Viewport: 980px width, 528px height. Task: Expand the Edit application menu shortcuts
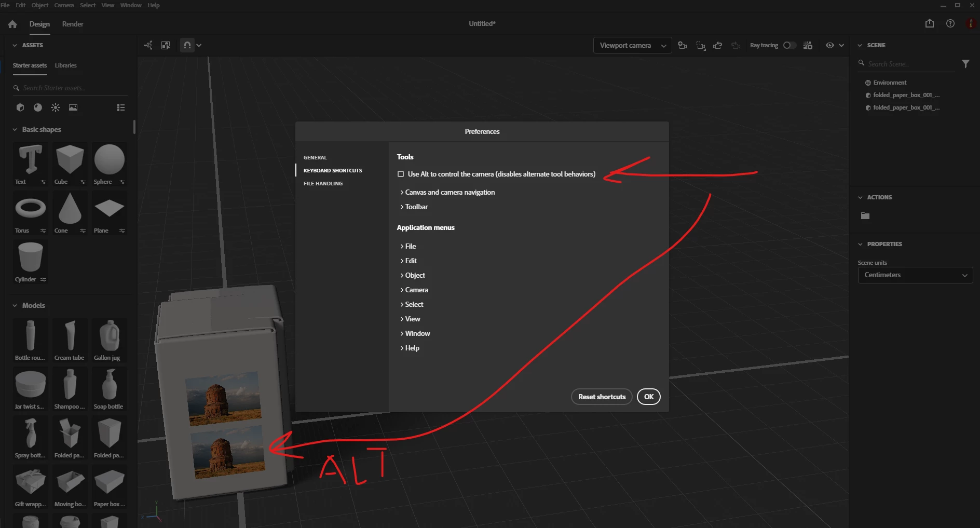(408, 261)
